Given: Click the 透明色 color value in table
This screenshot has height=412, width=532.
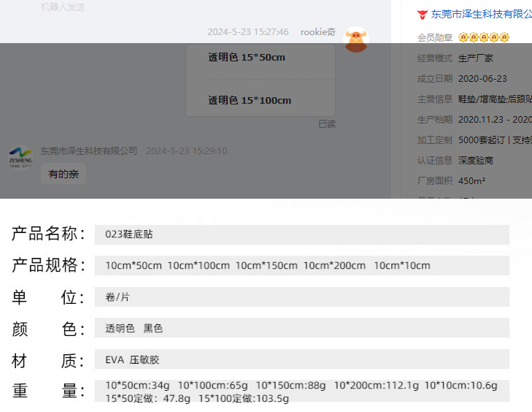Looking at the screenshot, I should [x=120, y=329].
